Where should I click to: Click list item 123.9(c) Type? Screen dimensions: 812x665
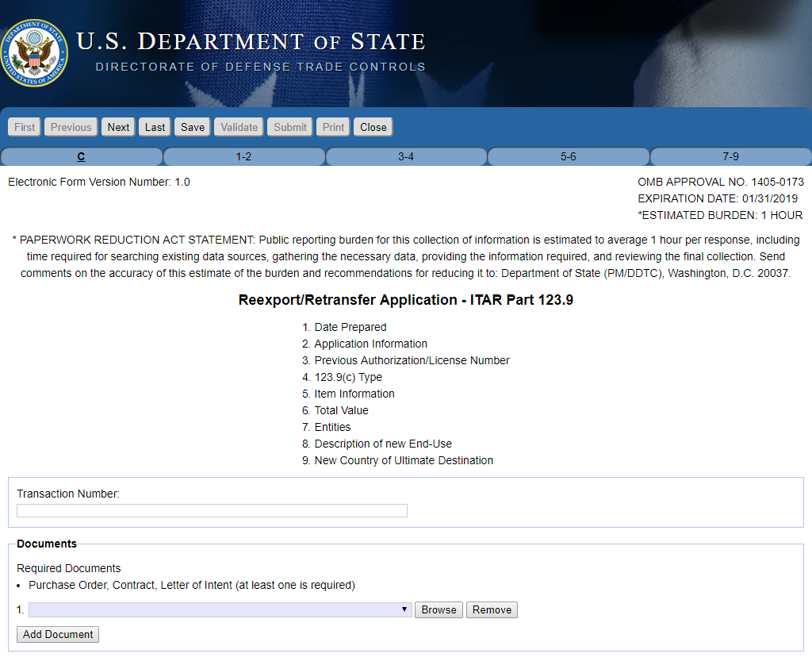click(349, 377)
